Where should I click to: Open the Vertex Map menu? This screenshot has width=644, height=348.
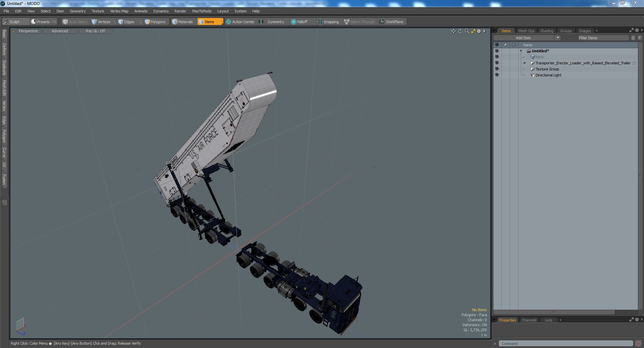point(119,11)
